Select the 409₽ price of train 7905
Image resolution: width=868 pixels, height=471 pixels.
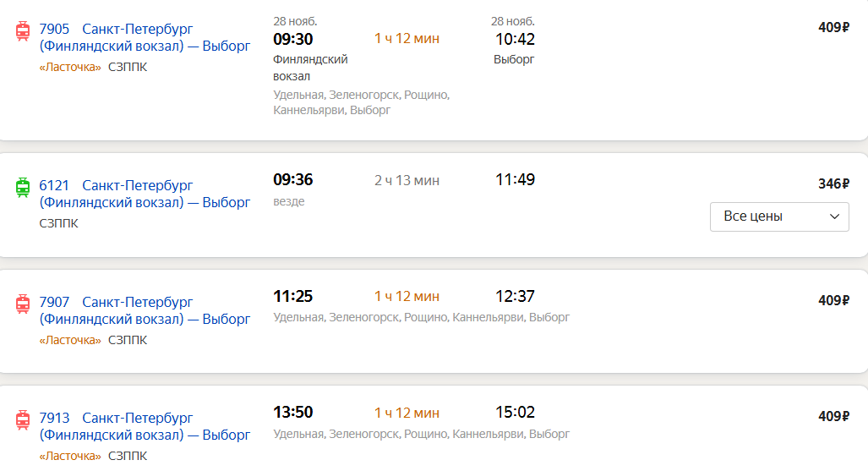click(833, 27)
